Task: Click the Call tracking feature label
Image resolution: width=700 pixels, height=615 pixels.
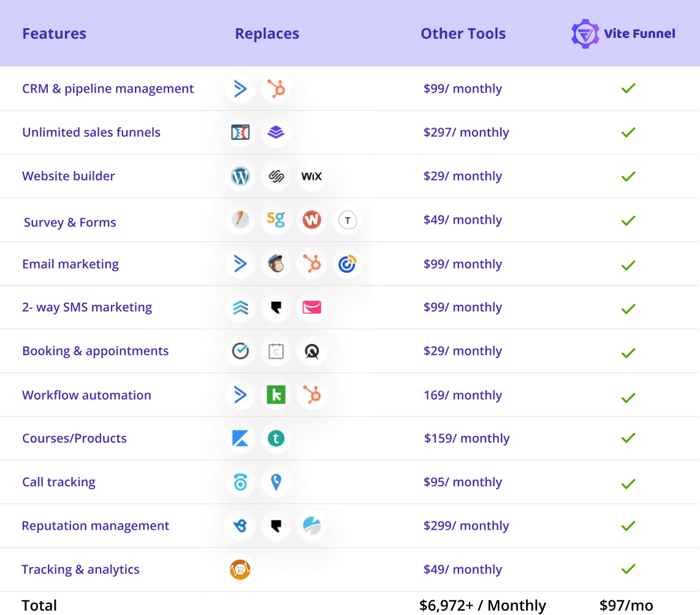Action: coord(58,483)
